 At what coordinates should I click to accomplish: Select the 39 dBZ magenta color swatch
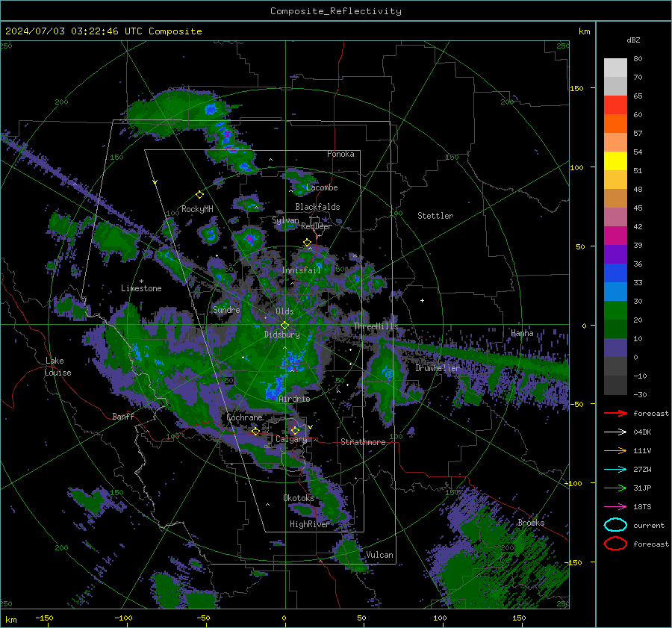615,236
